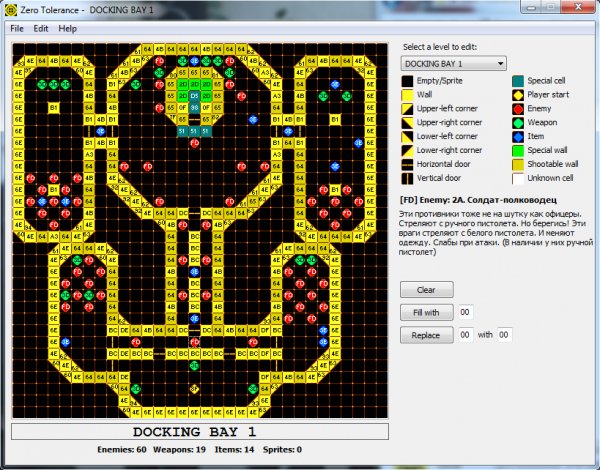
Task: Click the Replace button
Action: [427, 335]
